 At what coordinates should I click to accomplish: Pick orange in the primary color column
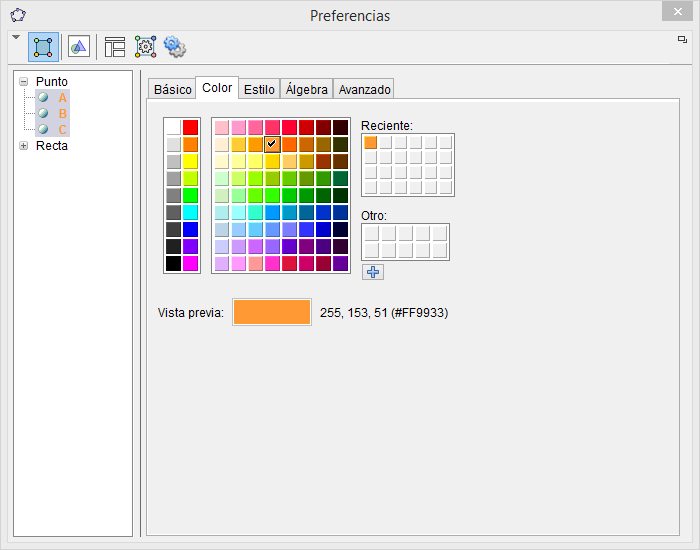191,144
